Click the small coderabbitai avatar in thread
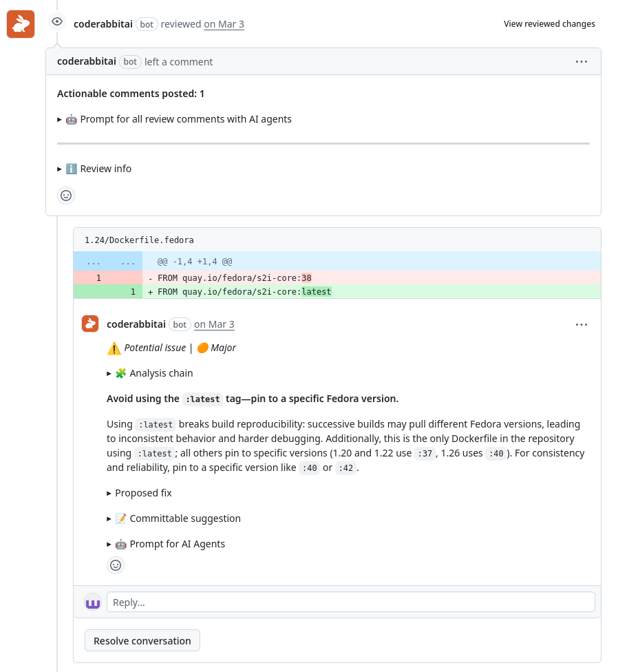The height and width of the screenshot is (672, 629). click(x=90, y=324)
